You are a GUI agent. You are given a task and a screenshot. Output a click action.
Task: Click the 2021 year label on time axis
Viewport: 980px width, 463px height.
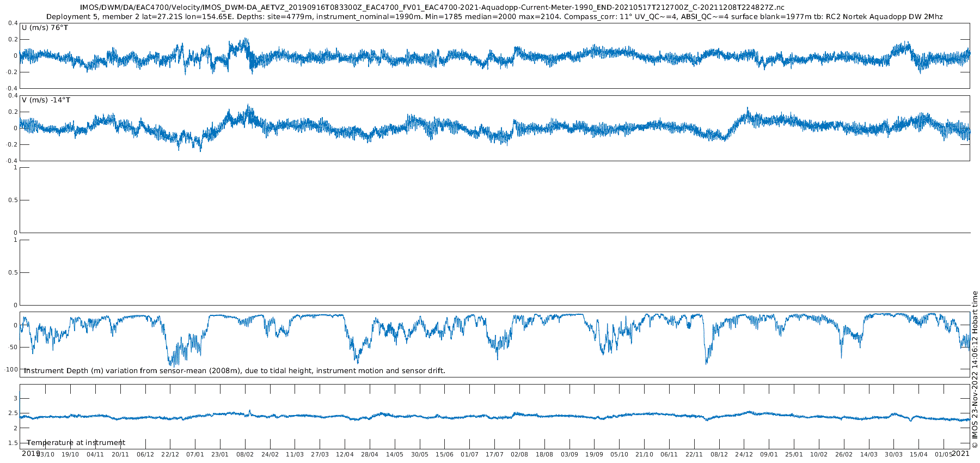click(960, 453)
